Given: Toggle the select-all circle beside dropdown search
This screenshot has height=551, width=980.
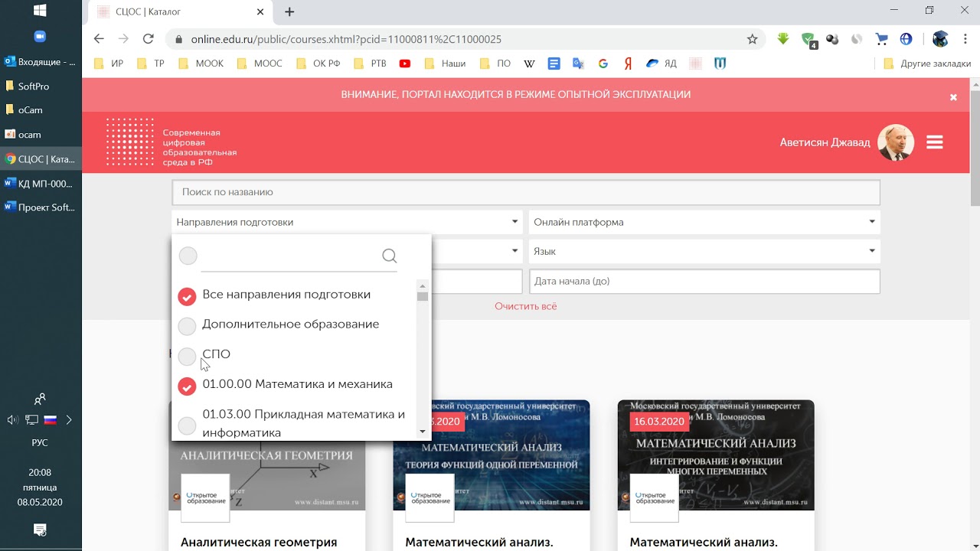Looking at the screenshot, I should [188, 256].
